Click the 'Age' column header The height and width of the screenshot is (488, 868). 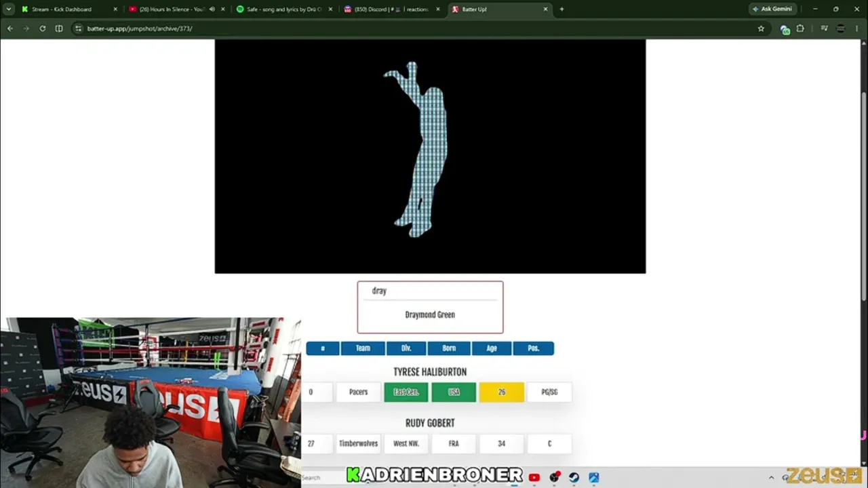tap(492, 348)
